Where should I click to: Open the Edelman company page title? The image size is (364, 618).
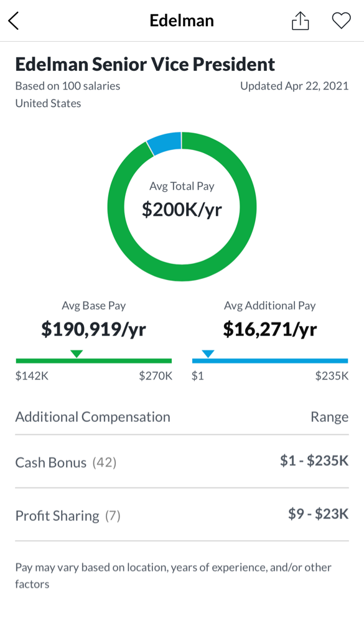[x=182, y=20]
